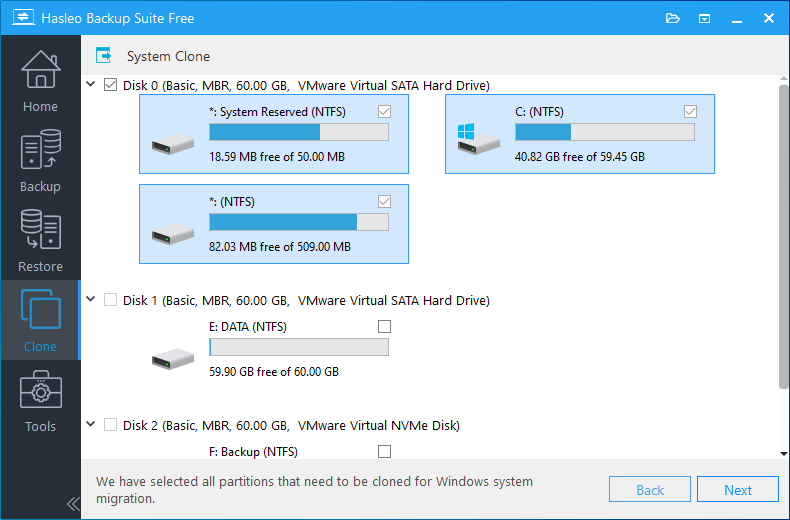This screenshot has width=790, height=520.
Task: Collapse the Disk 1 partition list
Action: pos(91,299)
